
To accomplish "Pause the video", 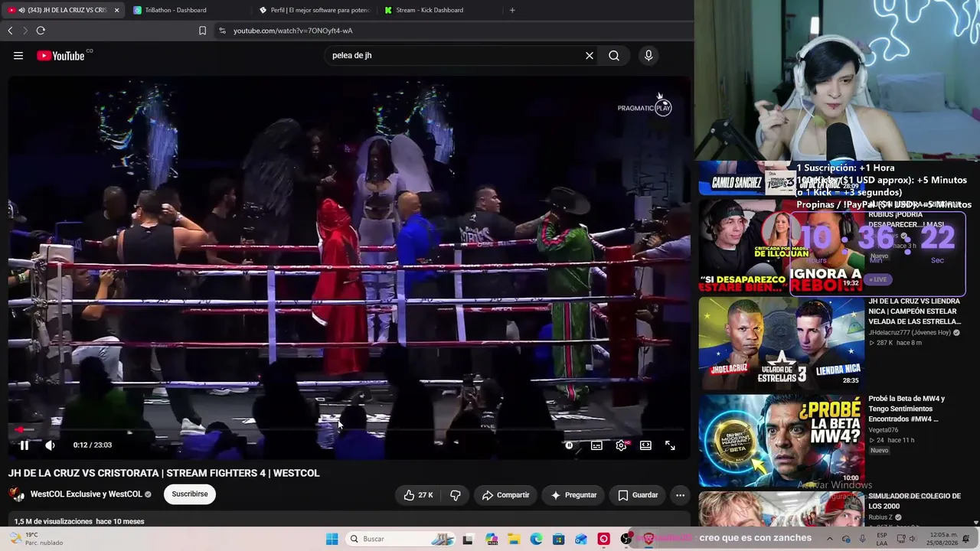I will point(24,445).
